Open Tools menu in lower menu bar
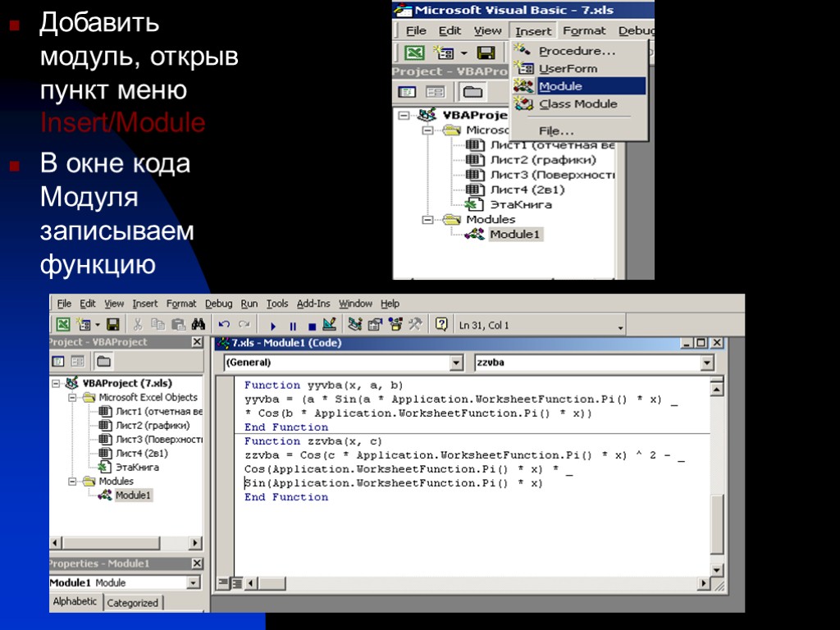840x630 pixels. point(277,304)
